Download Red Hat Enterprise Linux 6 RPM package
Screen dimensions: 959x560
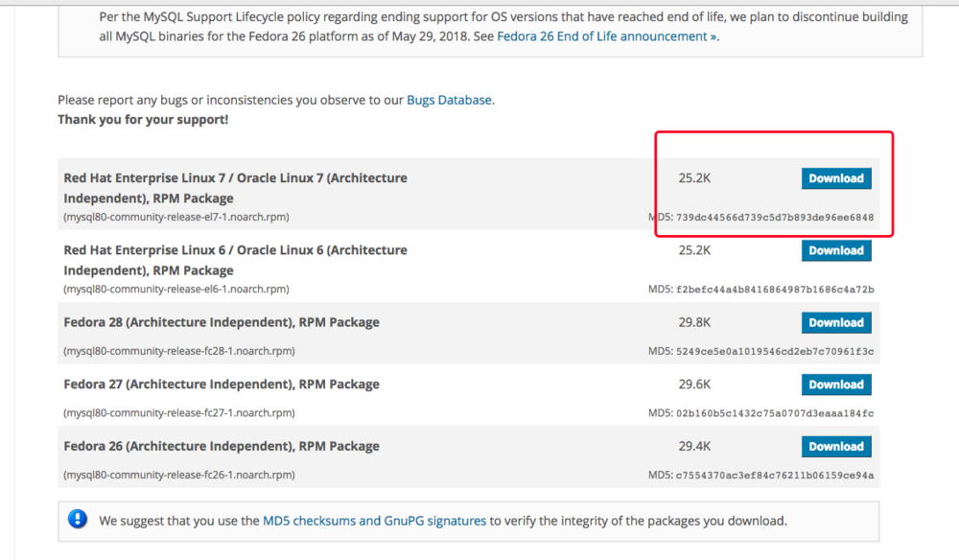point(836,250)
